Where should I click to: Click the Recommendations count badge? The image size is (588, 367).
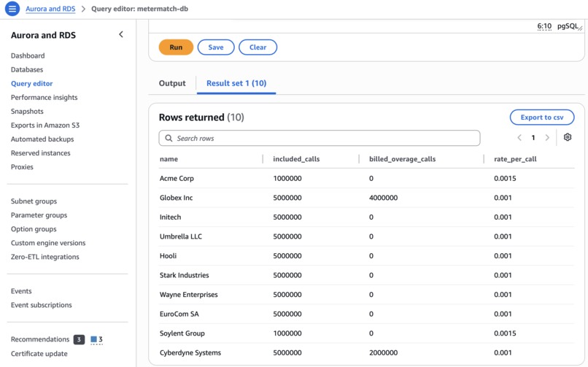pos(79,339)
